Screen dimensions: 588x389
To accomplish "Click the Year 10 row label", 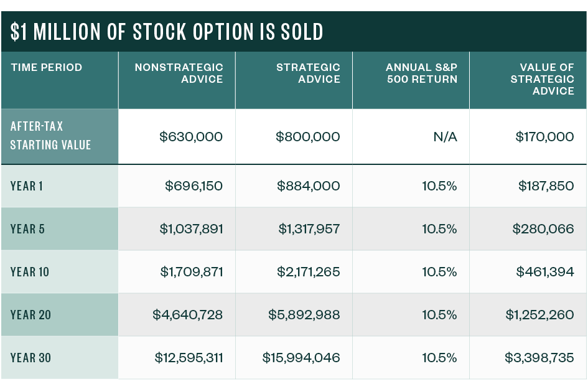I will pyautogui.click(x=30, y=271).
